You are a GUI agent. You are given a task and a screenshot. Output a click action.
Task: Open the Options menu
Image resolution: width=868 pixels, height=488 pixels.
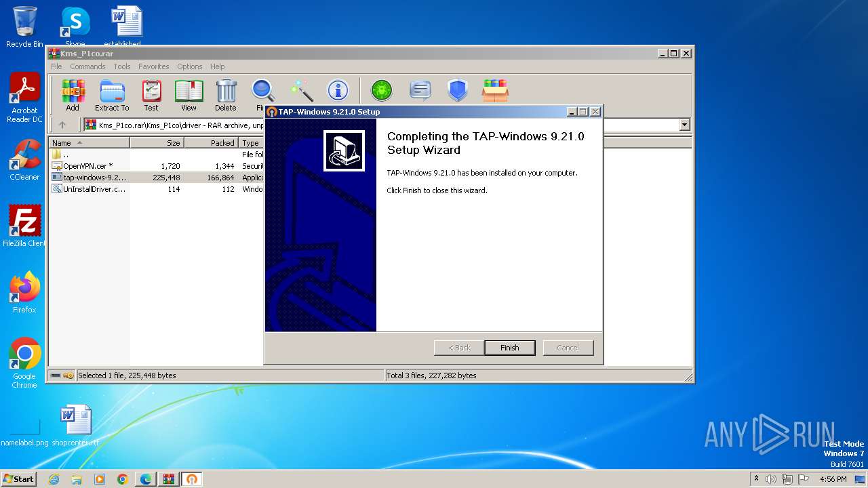coord(190,66)
